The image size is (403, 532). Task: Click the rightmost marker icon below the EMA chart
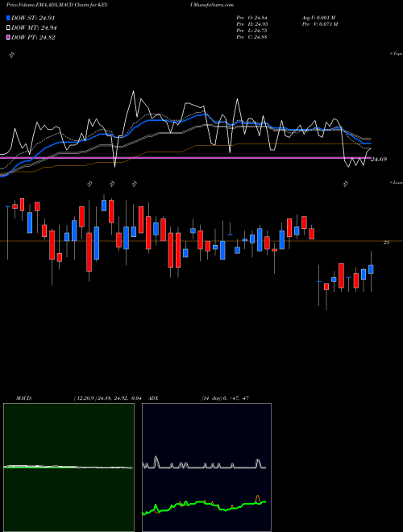346,184
